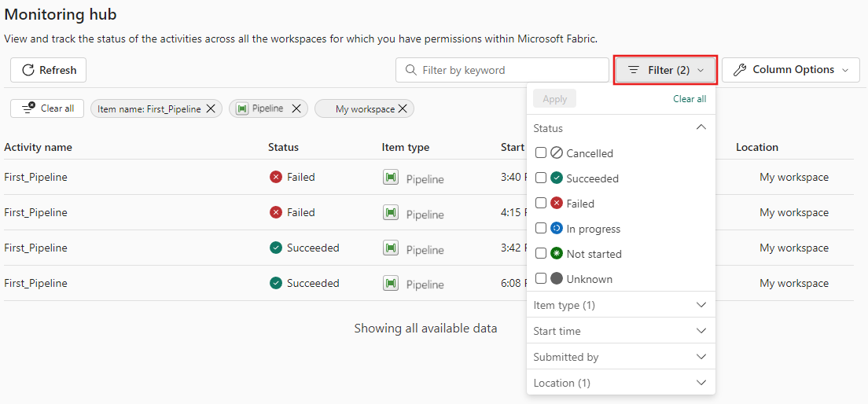Click My workspace in the 6:08 row
Viewport: 868px width, 404px height.
pos(794,284)
